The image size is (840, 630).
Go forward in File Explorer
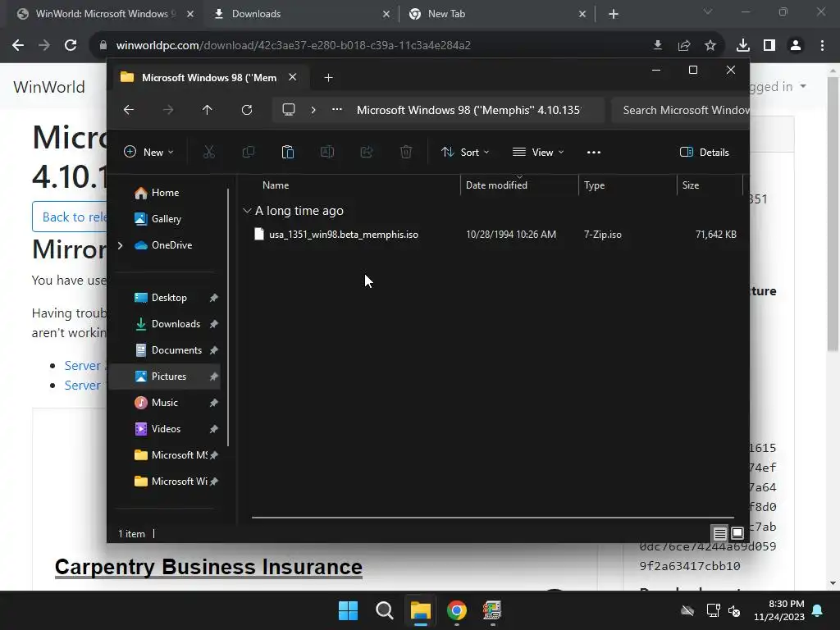(168, 110)
